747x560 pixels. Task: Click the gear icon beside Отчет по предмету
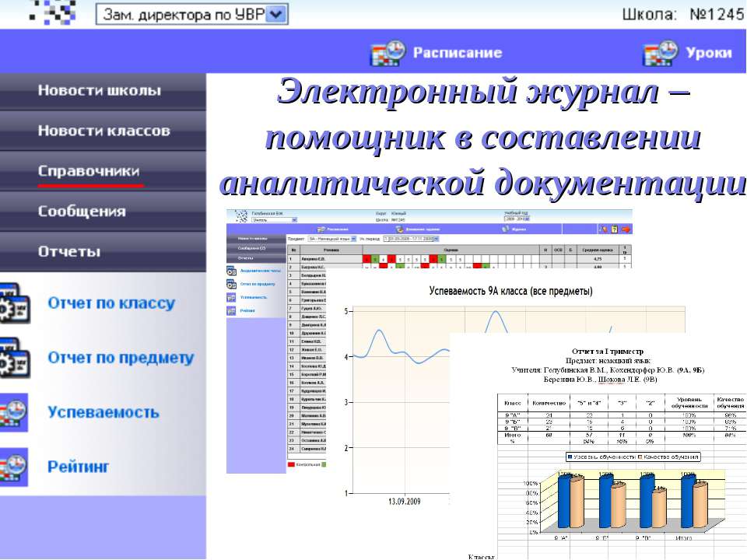(x=16, y=358)
